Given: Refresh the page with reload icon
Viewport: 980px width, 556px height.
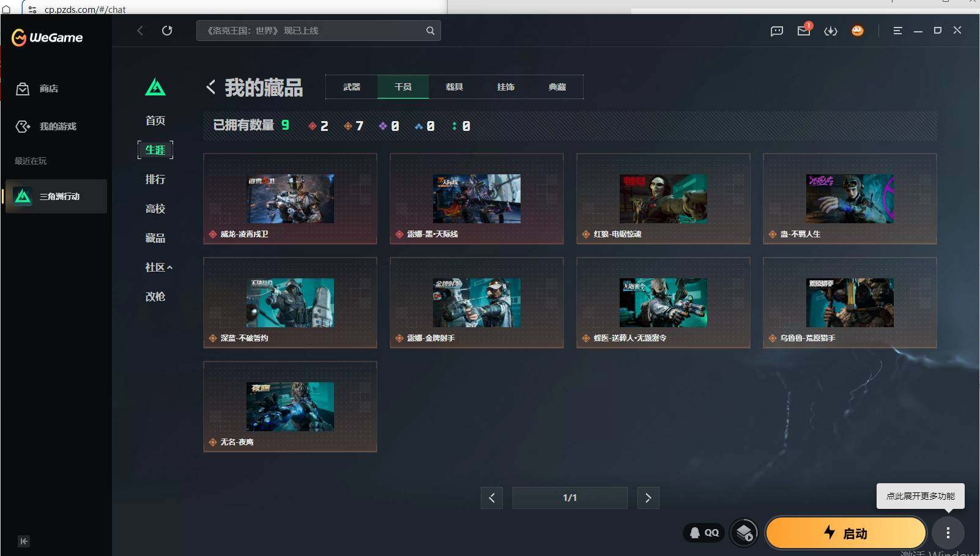Looking at the screenshot, I should [167, 31].
